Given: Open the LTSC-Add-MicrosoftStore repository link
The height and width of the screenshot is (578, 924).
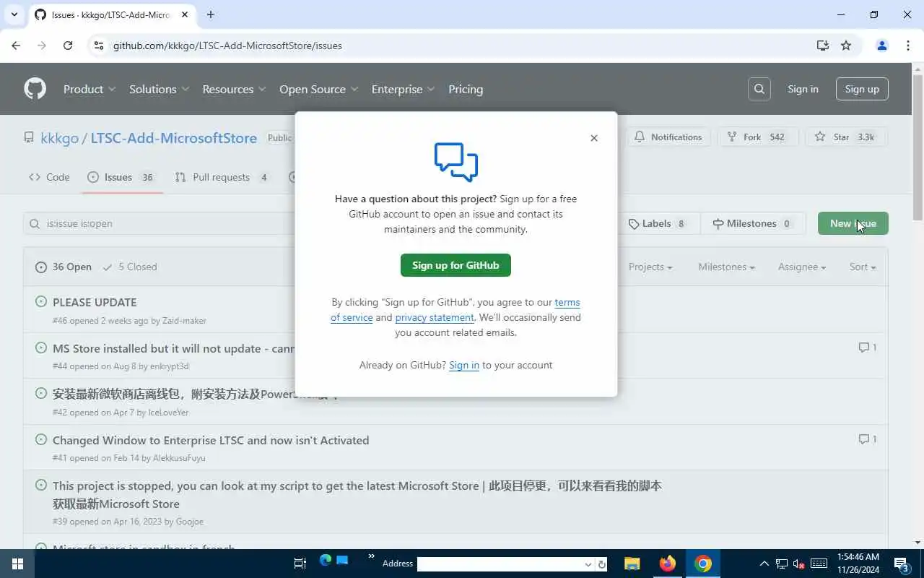Looking at the screenshot, I should click(x=173, y=137).
